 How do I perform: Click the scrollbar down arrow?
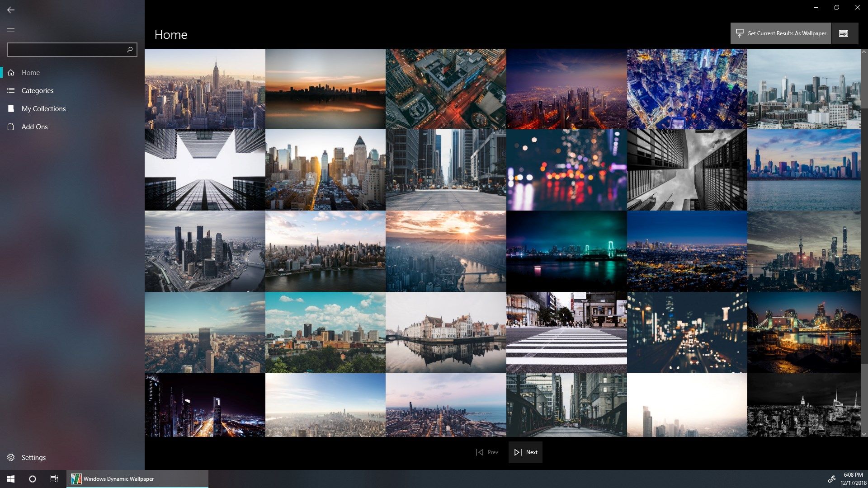pyautogui.click(x=864, y=434)
